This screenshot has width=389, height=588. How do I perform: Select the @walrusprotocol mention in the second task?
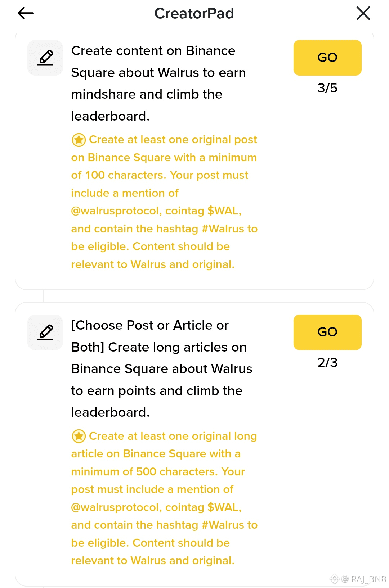(115, 507)
